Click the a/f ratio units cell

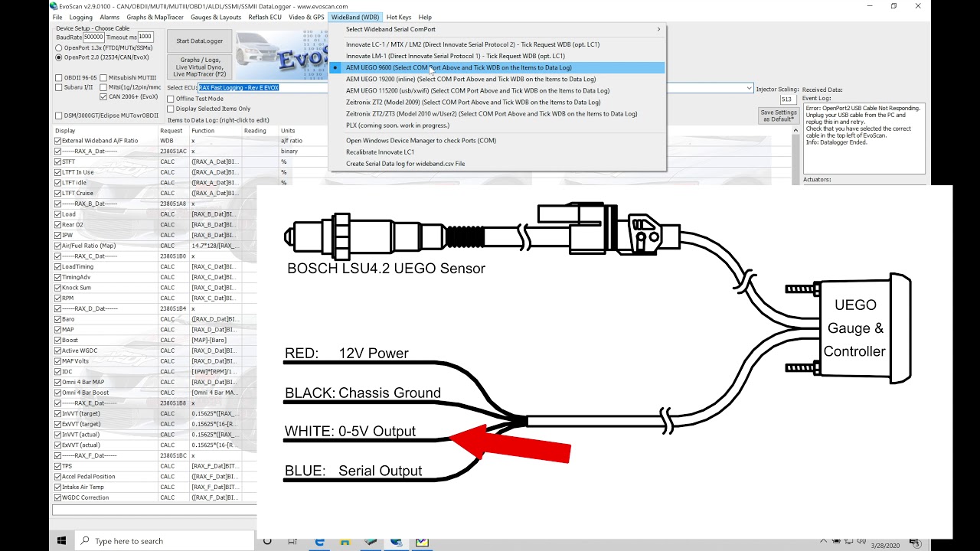point(292,141)
